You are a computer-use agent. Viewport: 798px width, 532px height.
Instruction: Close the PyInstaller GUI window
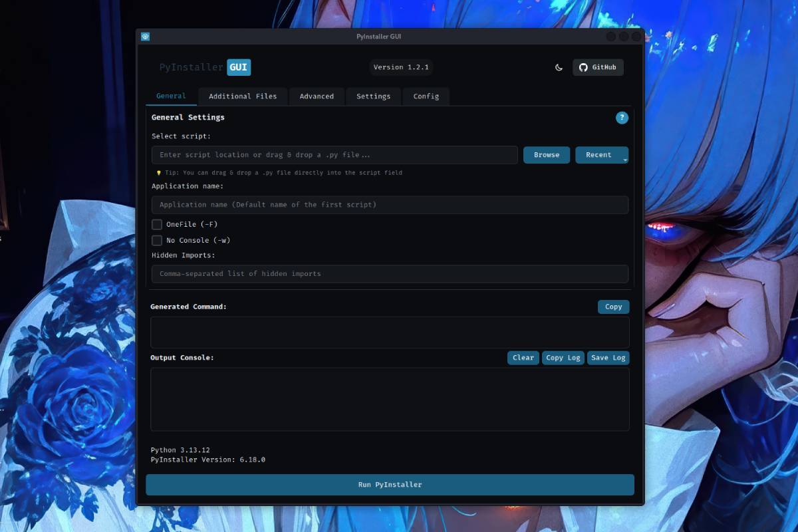pyautogui.click(x=637, y=37)
